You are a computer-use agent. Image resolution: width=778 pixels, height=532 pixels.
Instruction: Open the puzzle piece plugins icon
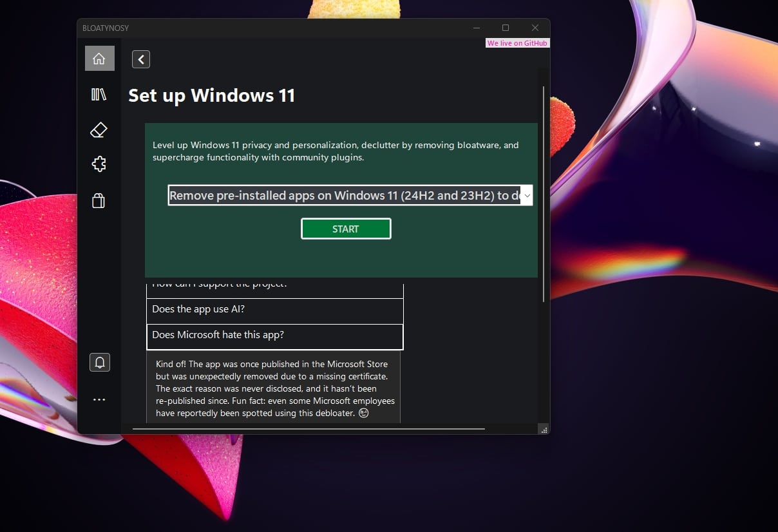(99, 164)
